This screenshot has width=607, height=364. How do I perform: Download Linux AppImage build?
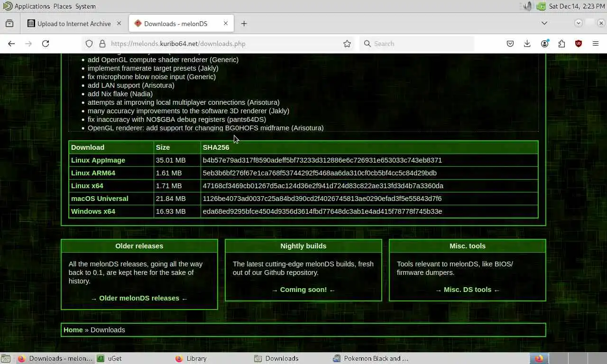[x=98, y=160]
